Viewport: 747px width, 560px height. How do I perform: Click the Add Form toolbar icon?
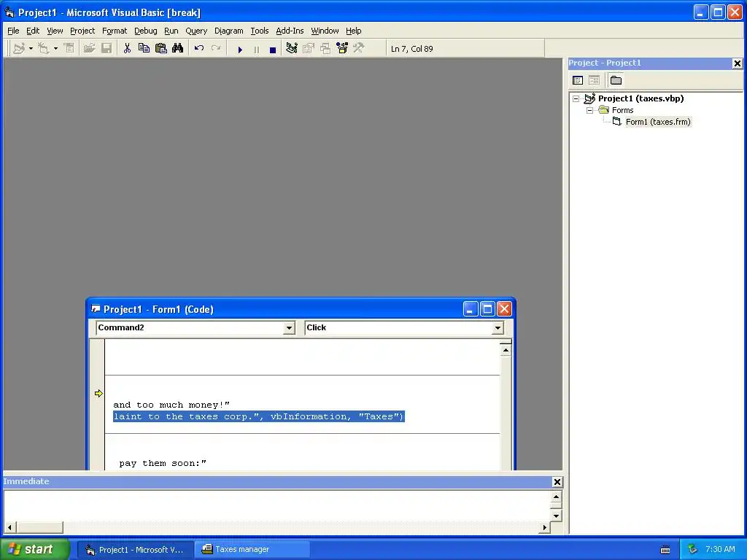[x=43, y=49]
